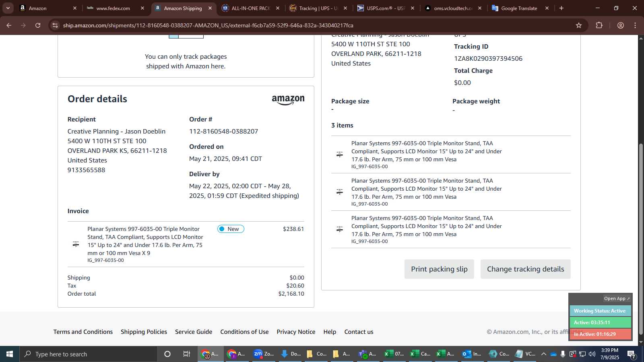
Task: Open the Conditions of Use link
Action: (x=244, y=332)
